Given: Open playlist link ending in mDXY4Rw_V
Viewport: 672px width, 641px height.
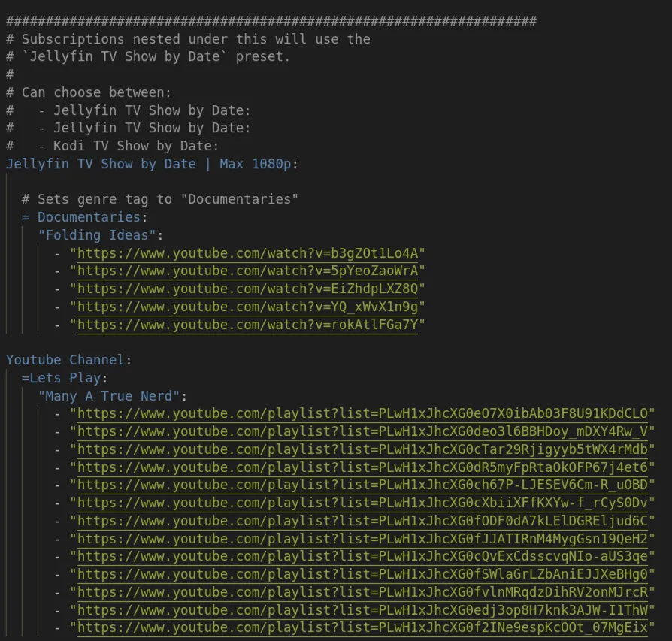Looking at the screenshot, I should click(362, 431).
